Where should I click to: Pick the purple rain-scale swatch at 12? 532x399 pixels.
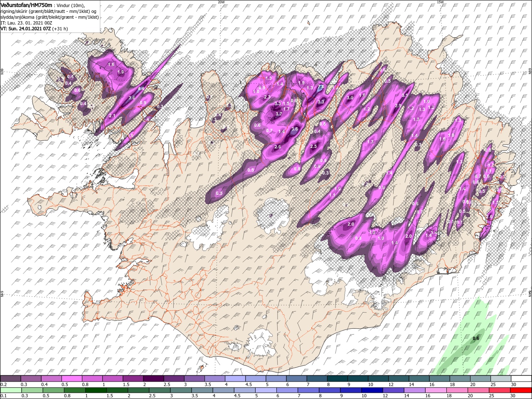(393, 390)
